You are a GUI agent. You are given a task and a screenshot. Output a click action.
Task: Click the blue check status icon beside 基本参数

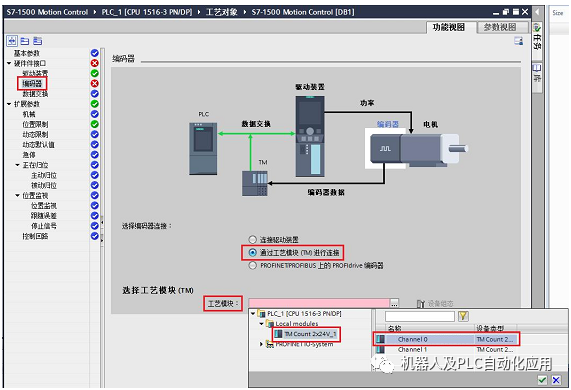click(x=95, y=53)
